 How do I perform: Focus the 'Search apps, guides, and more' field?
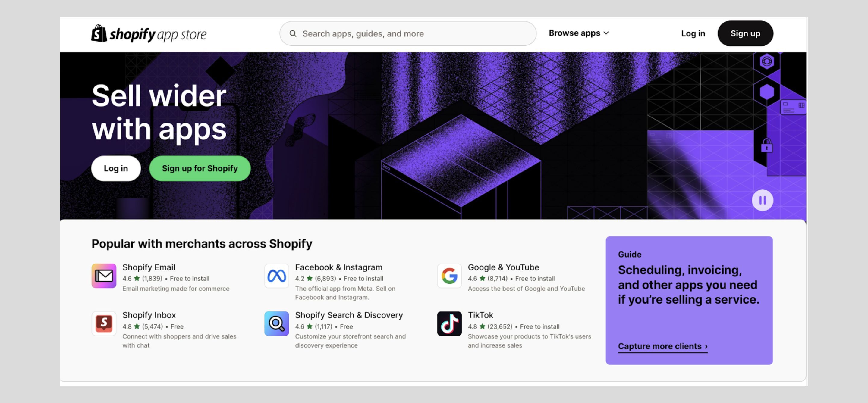(408, 34)
